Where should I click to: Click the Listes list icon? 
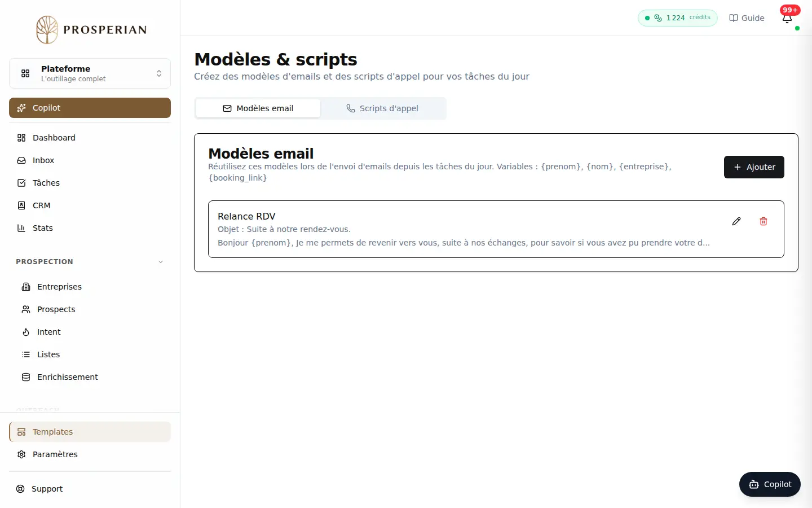tap(26, 354)
